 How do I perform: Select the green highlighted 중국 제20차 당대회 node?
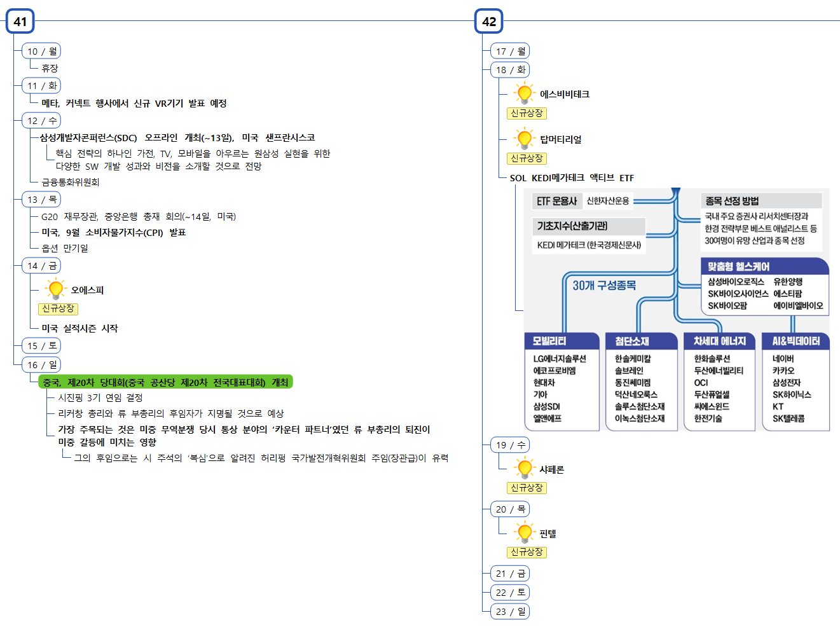(x=165, y=382)
